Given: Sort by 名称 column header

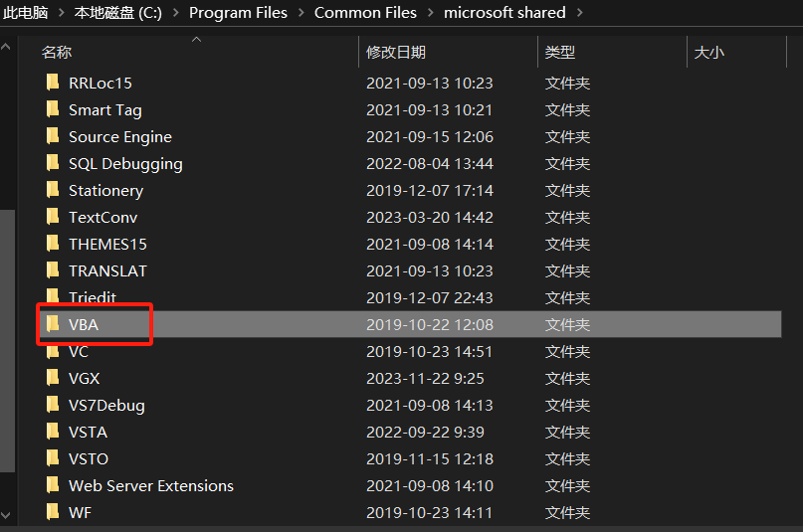Looking at the screenshot, I should tap(57, 53).
